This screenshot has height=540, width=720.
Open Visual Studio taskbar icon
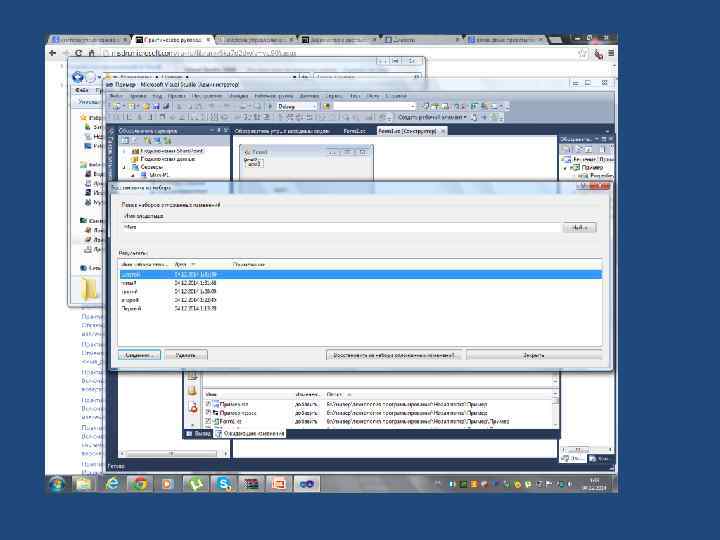pyautogui.click(x=307, y=484)
